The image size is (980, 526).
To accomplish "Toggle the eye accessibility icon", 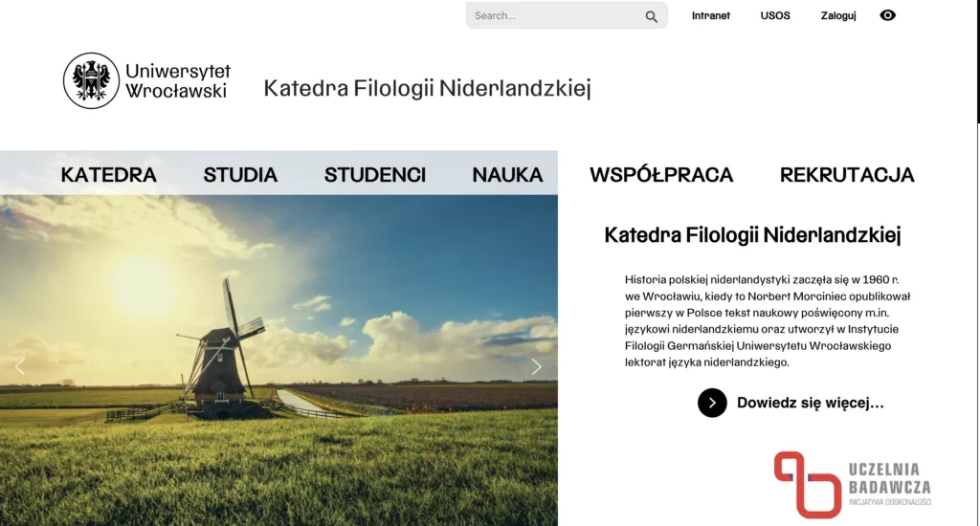I will pyautogui.click(x=887, y=15).
